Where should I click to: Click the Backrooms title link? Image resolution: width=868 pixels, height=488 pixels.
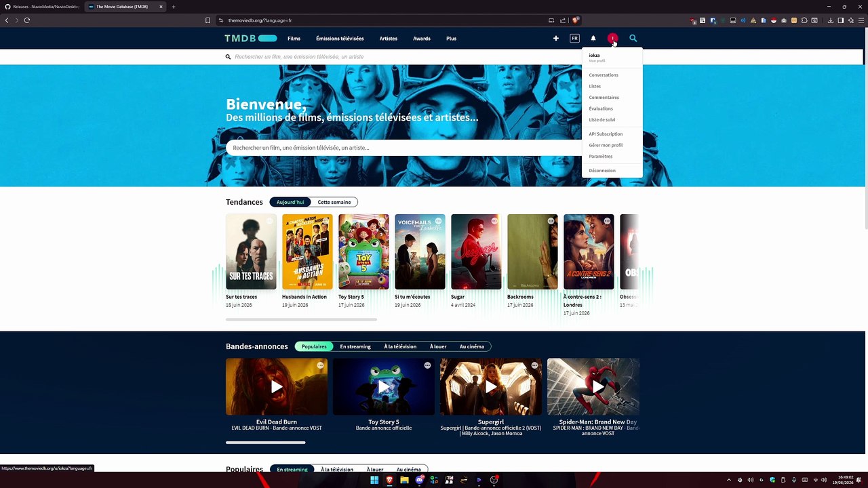520,297
